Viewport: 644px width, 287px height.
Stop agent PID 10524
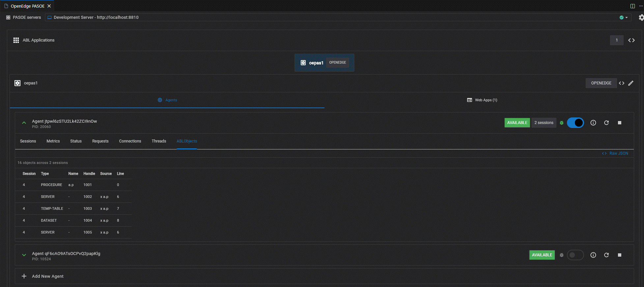(x=620, y=255)
